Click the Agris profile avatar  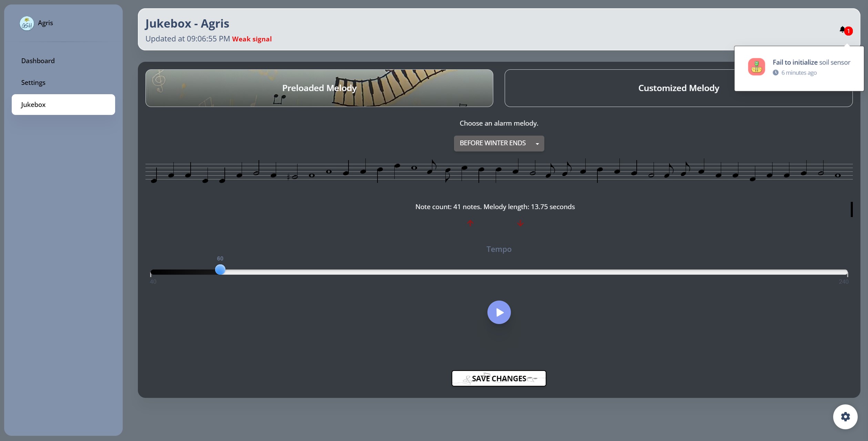27,23
